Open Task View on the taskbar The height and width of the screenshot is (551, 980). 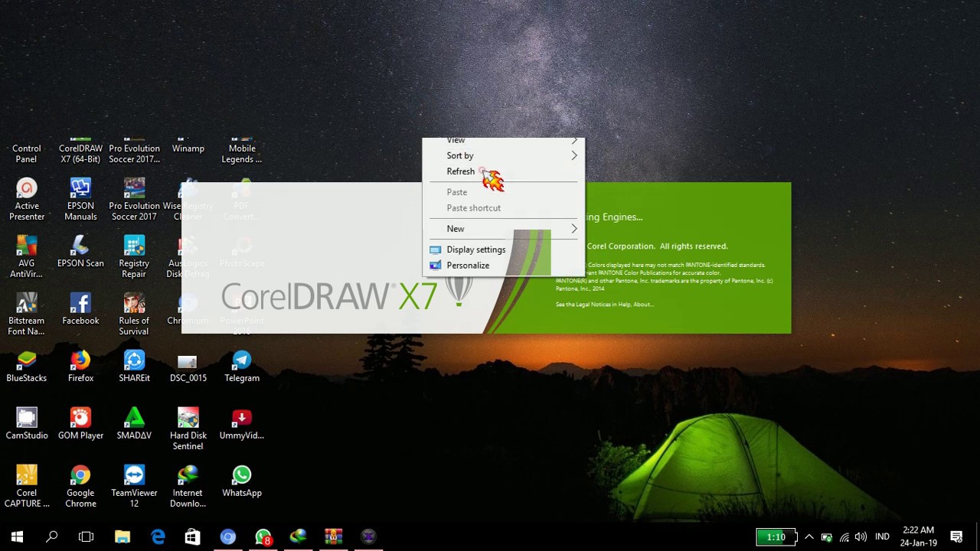tap(86, 536)
